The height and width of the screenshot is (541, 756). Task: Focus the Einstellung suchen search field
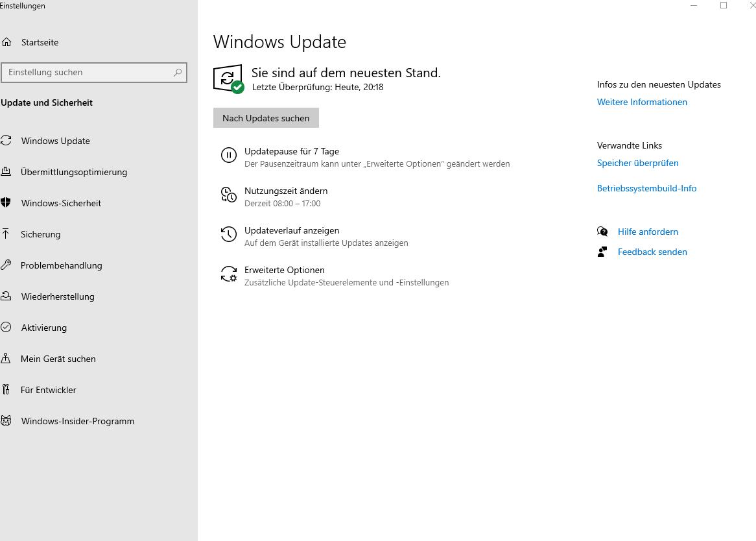[x=93, y=72]
